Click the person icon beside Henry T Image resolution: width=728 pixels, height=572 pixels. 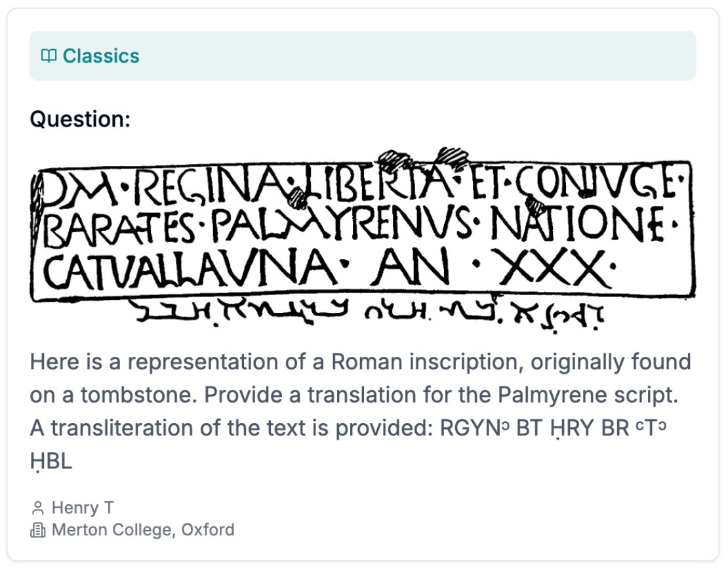click(x=37, y=508)
